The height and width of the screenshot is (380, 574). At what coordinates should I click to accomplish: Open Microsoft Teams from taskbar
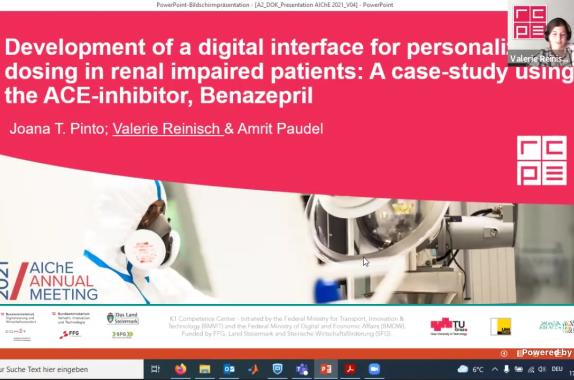pyautogui.click(x=302, y=369)
